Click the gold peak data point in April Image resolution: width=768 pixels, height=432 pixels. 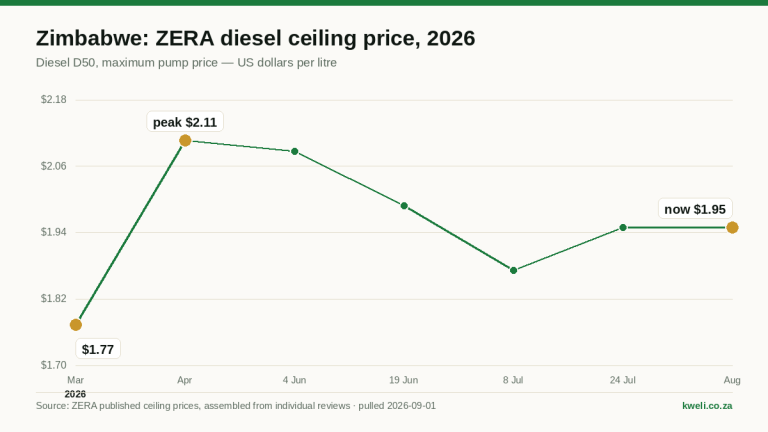pyautogui.click(x=185, y=141)
